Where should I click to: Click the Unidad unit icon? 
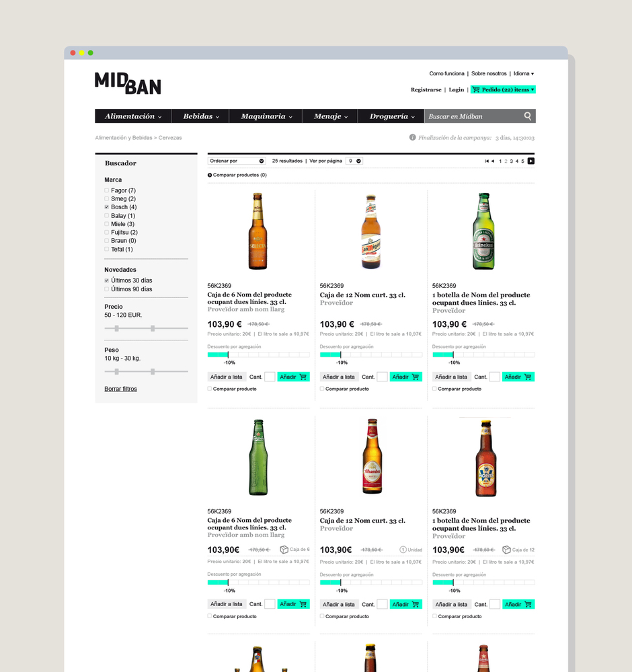pos(403,550)
